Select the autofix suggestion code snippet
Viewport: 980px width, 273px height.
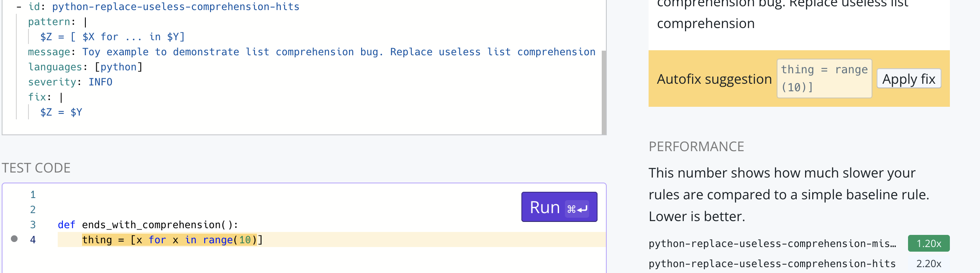(824, 78)
